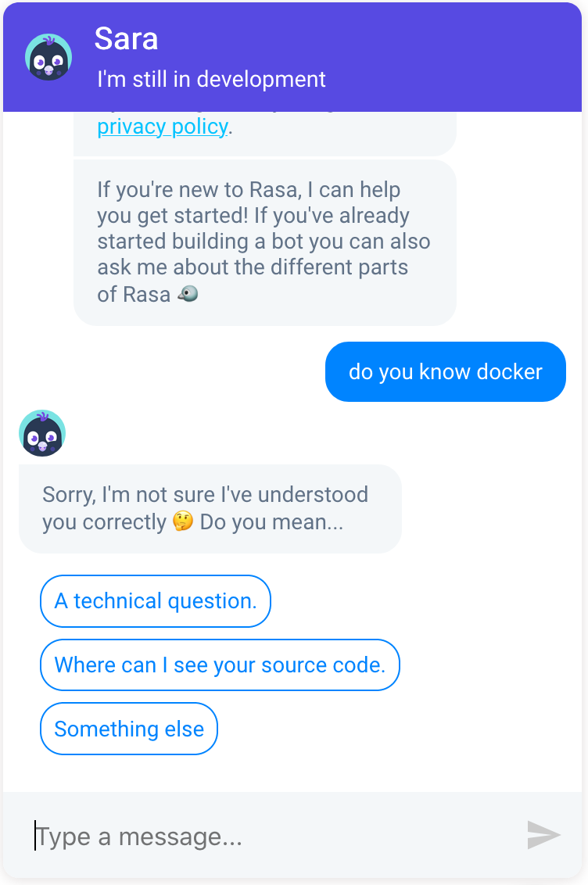Click the 'ask me about the different parts' line
The height and width of the screenshot is (885, 588).
(253, 267)
